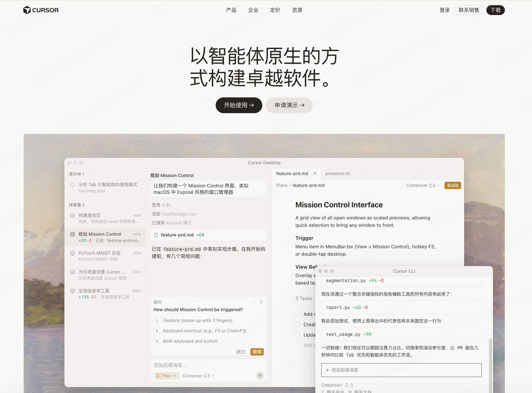Viewport: 532px width, 393px height.
Task: Click the check icon for 为仪表盘设置 Cursor
Action: (x=73, y=272)
